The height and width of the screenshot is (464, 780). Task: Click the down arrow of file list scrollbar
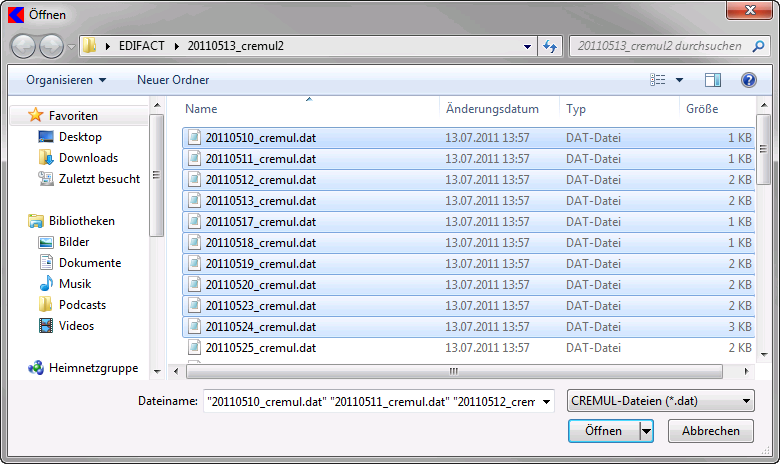[764, 355]
